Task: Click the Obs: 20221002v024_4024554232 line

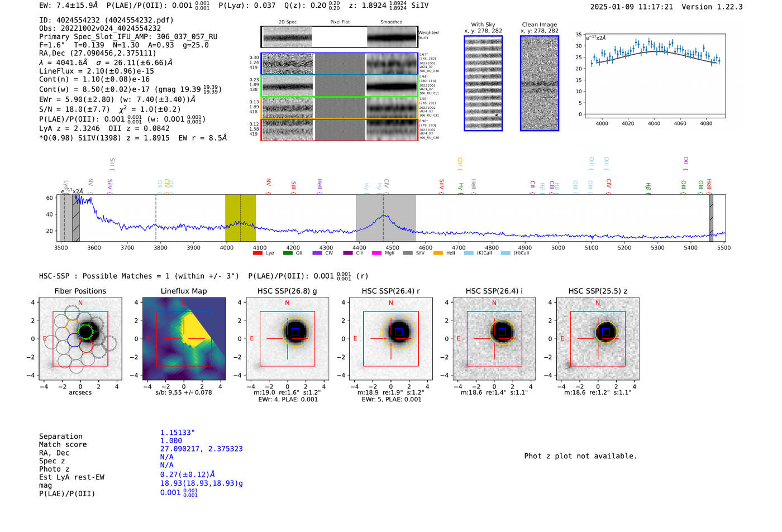Action: tap(100, 28)
